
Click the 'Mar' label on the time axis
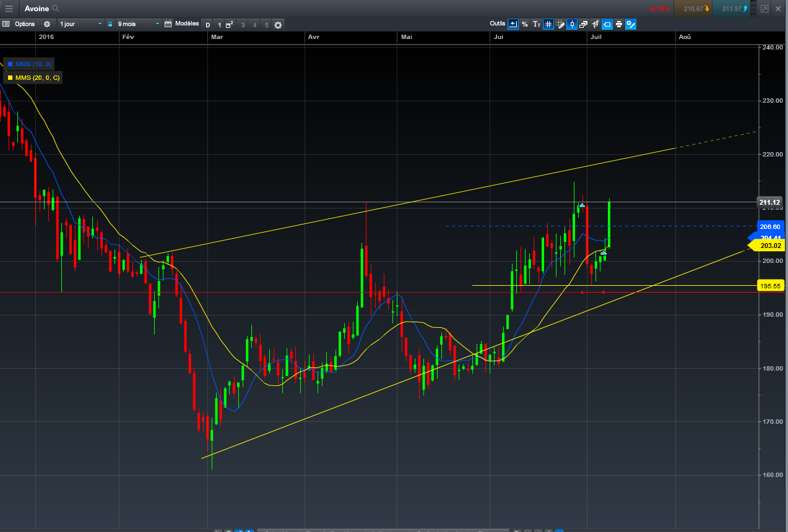(x=217, y=37)
